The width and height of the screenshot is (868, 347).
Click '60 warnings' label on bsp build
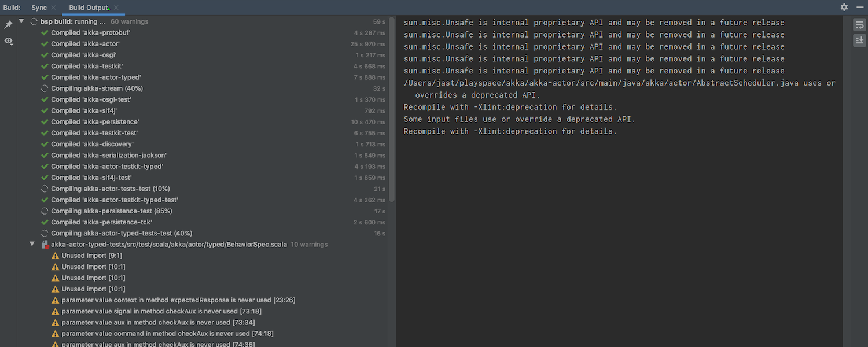(x=130, y=21)
